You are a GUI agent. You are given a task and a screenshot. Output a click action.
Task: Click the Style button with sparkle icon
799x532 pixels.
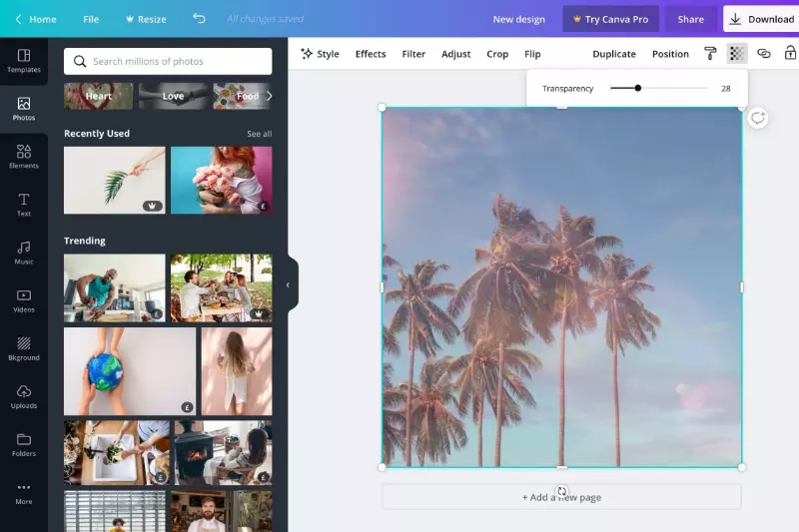pyautogui.click(x=320, y=54)
